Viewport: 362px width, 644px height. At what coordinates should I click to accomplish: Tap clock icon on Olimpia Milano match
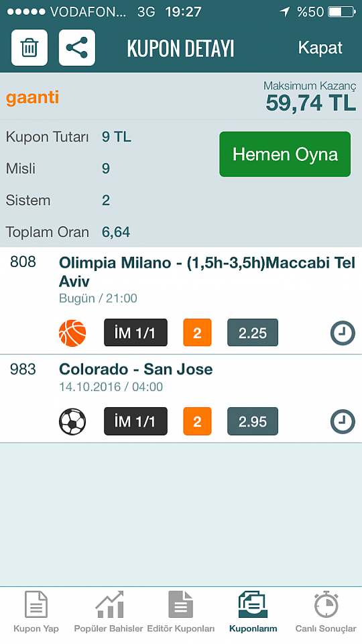[343, 333]
